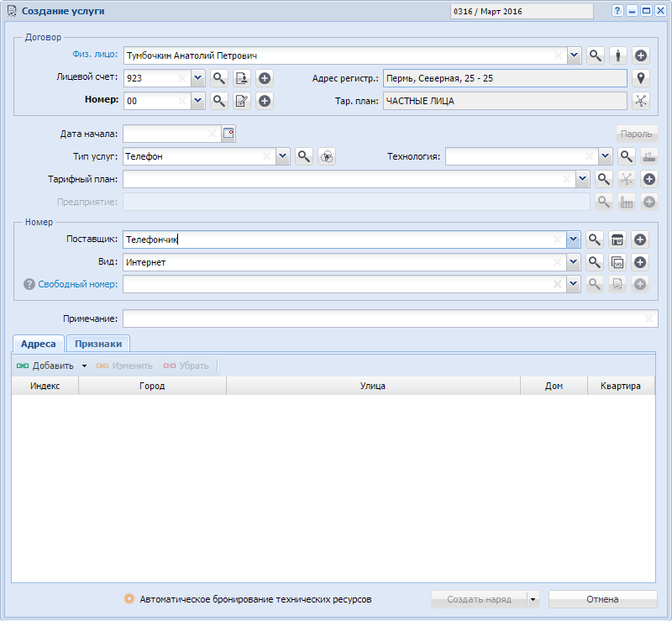The width and height of the screenshot is (672, 621).
Task: Expand Тип услуг dropdown
Action: [282, 156]
